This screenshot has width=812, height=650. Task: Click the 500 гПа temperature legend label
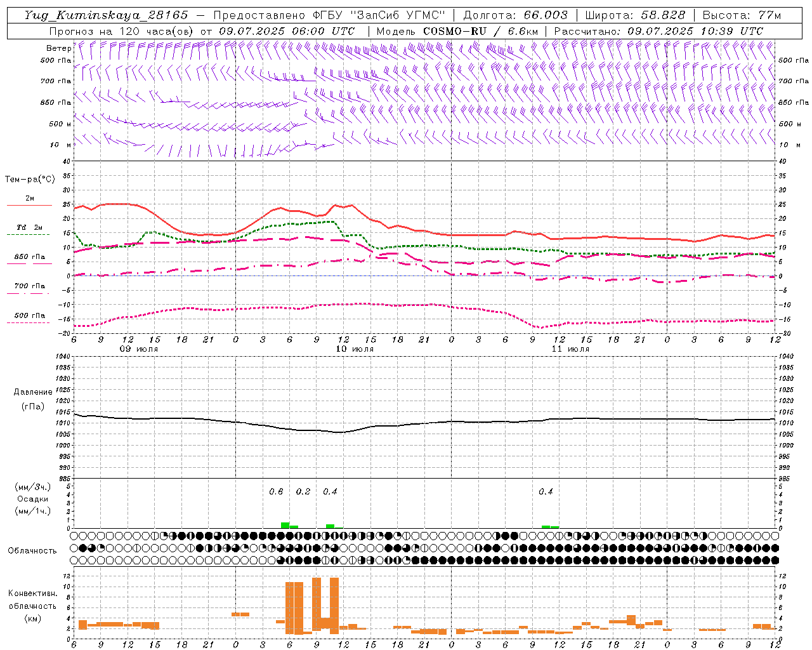click(29, 315)
